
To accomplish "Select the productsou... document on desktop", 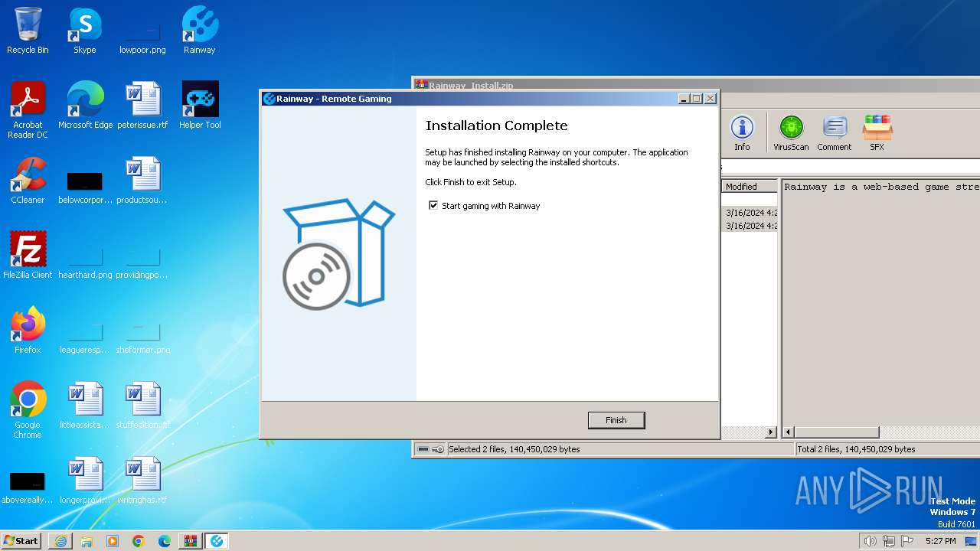I will pos(142,181).
